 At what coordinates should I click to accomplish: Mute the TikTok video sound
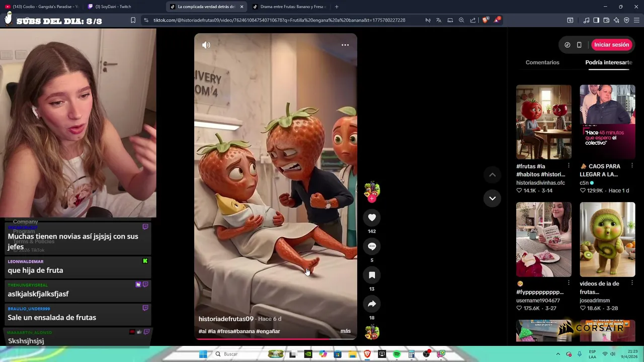206,45
